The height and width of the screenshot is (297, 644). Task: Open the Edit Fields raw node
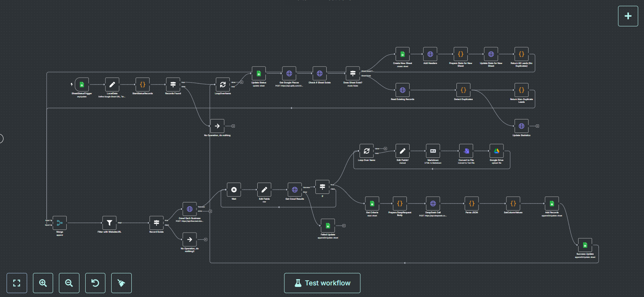coord(264,190)
